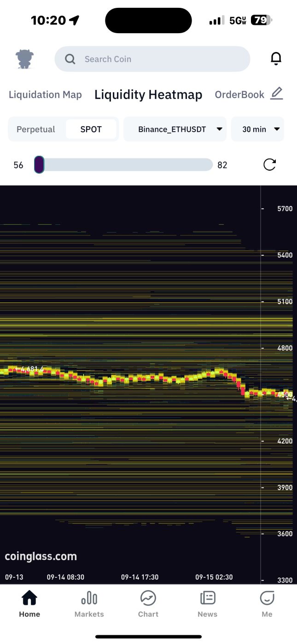Viewport: 297px width, 644px height.
Task: Tap the CoinGlass mascot logo icon
Action: [25, 59]
